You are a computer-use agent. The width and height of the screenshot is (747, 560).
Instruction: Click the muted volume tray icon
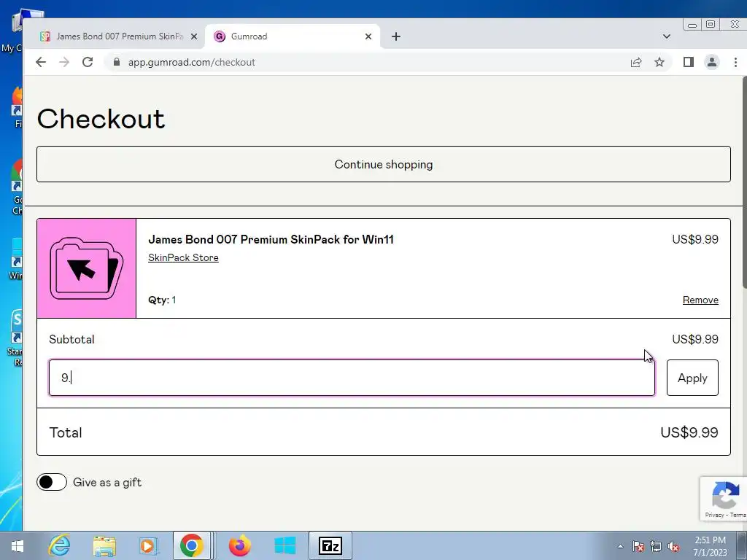(673, 547)
